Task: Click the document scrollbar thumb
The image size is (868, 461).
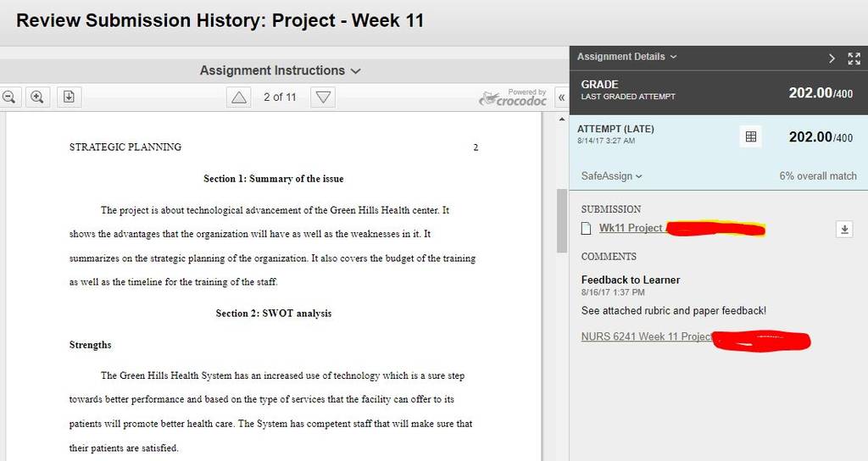Action: coord(562,220)
